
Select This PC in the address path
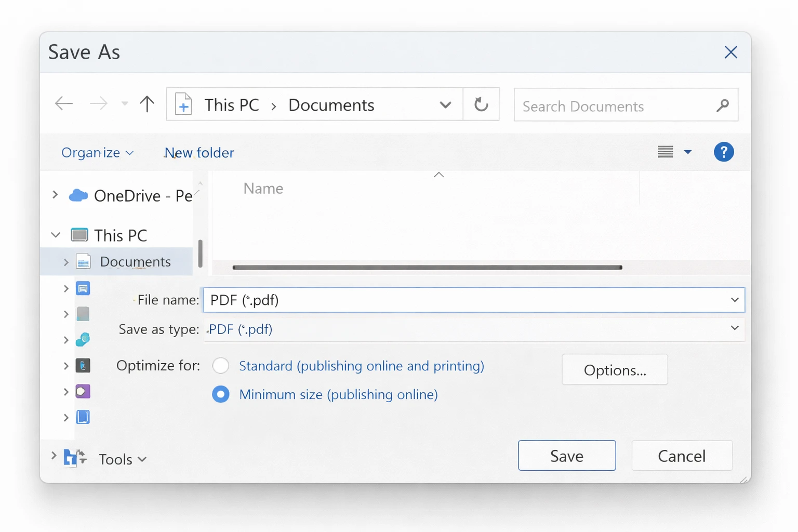[x=232, y=105]
